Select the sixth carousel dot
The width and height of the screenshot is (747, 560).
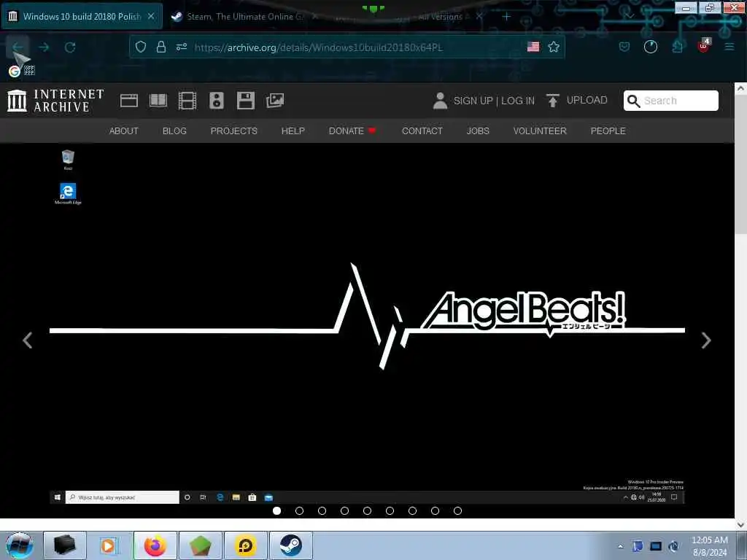pos(390,510)
